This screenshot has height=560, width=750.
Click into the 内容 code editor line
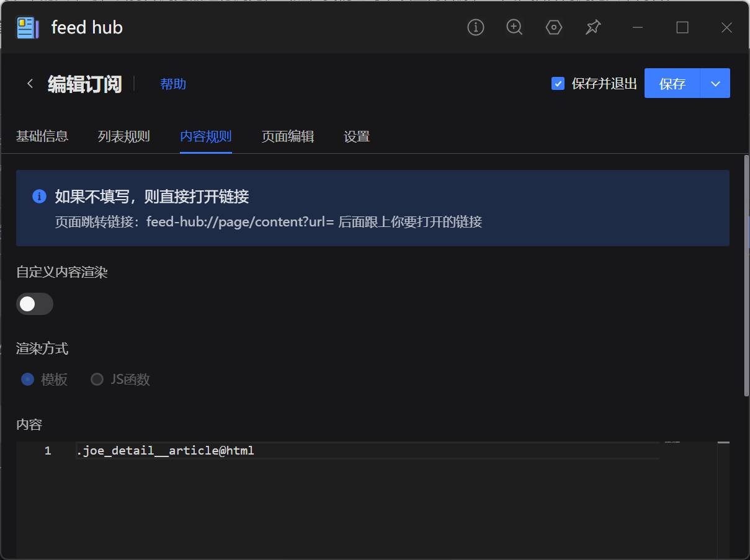pos(367,451)
